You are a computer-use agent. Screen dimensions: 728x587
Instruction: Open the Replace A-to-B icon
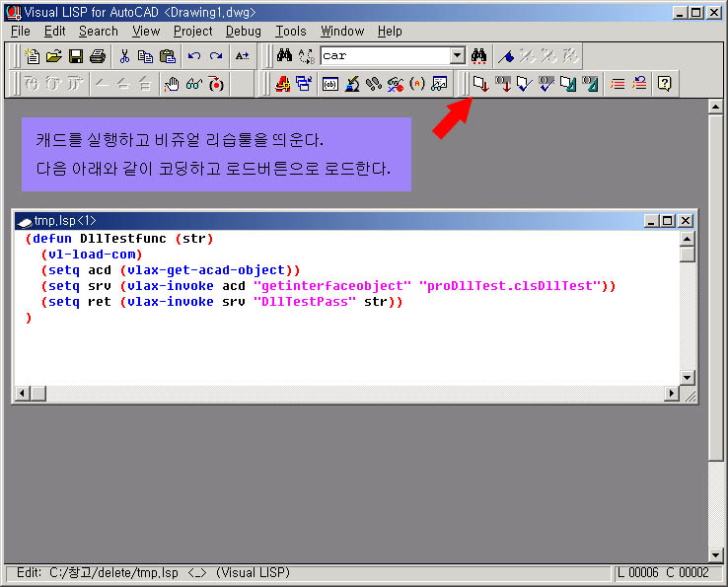[307, 55]
